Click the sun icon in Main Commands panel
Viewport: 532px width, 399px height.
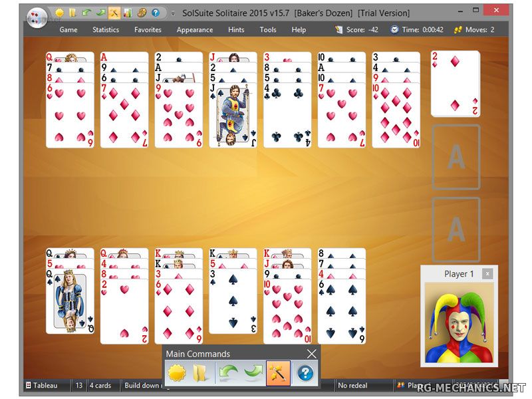(x=177, y=373)
